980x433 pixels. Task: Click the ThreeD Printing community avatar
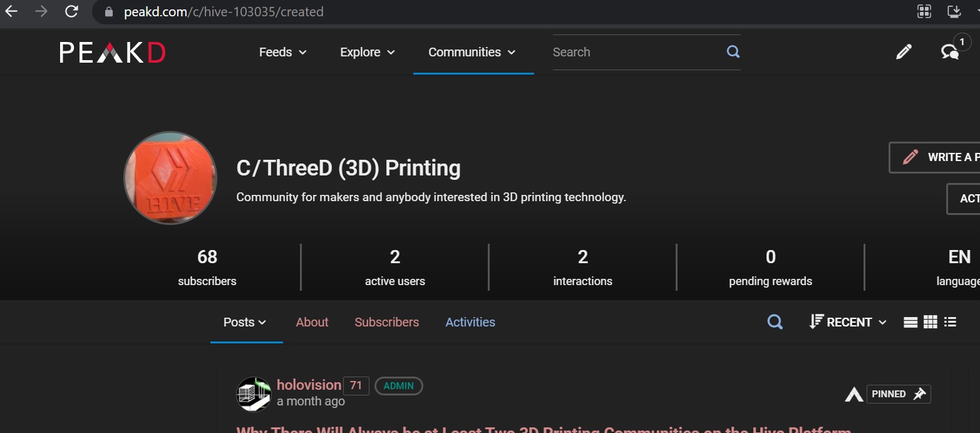[x=170, y=178]
